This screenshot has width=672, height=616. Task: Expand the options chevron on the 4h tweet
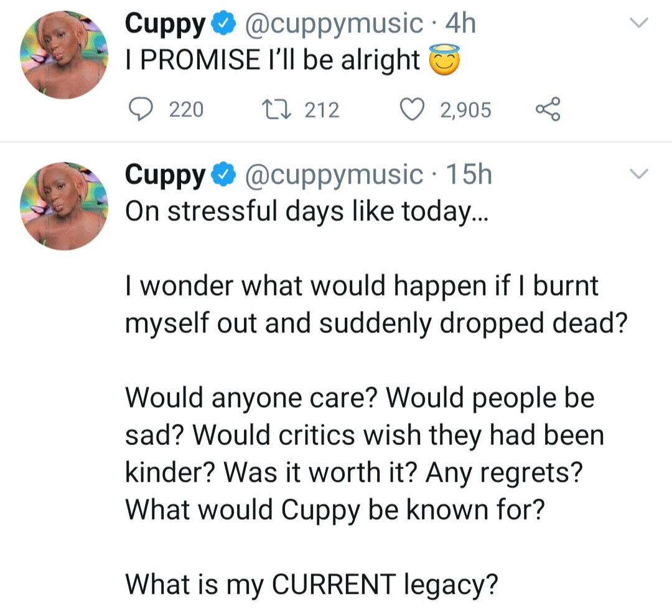coord(639,23)
